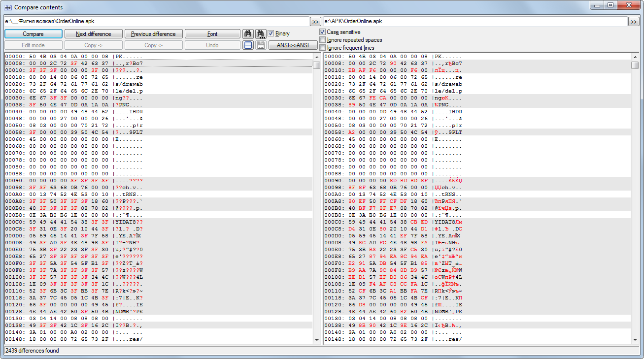644x359 pixels.
Task: Jump to Next difference
Action: pyautogui.click(x=94, y=34)
